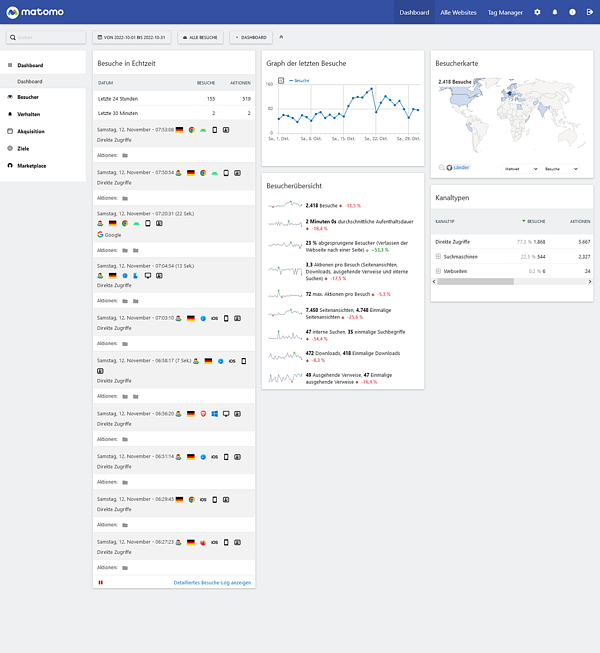Screen dimensions: 600x653
Task: Open Alle Websites in top navigation
Action: point(458,12)
